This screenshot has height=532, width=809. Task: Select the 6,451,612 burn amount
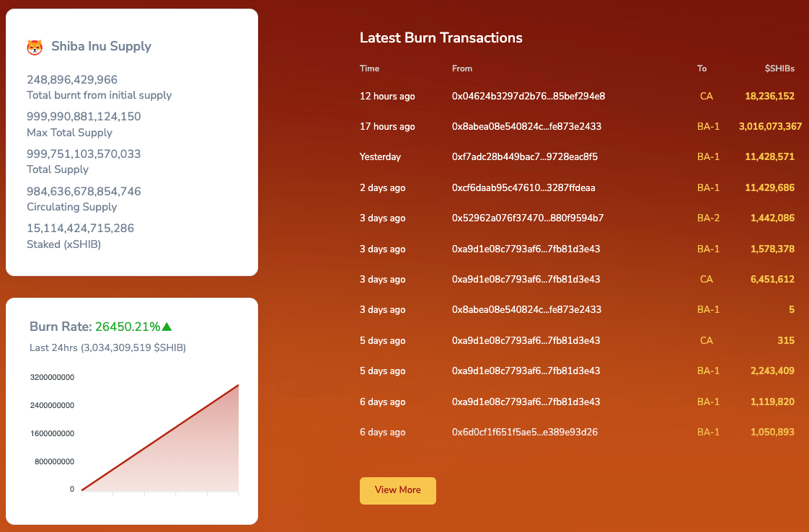[x=772, y=280]
